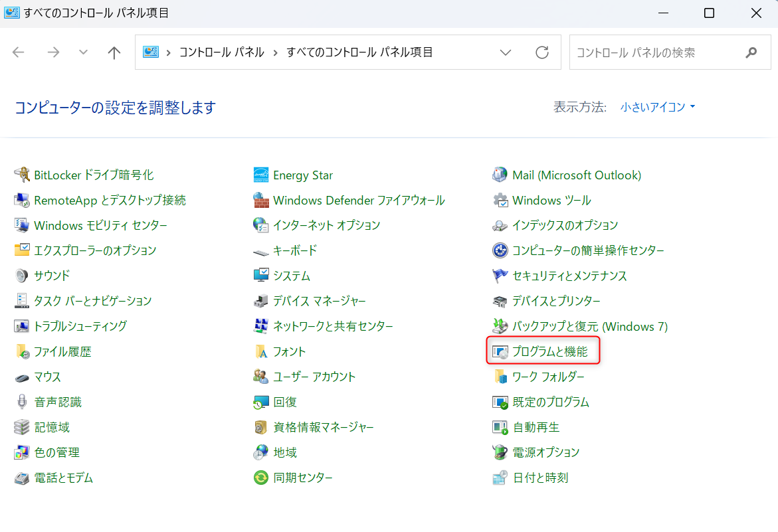Viewport: 778px width, 532px height.
Task: Open the インデックスのオプション icon
Action: (x=500, y=226)
